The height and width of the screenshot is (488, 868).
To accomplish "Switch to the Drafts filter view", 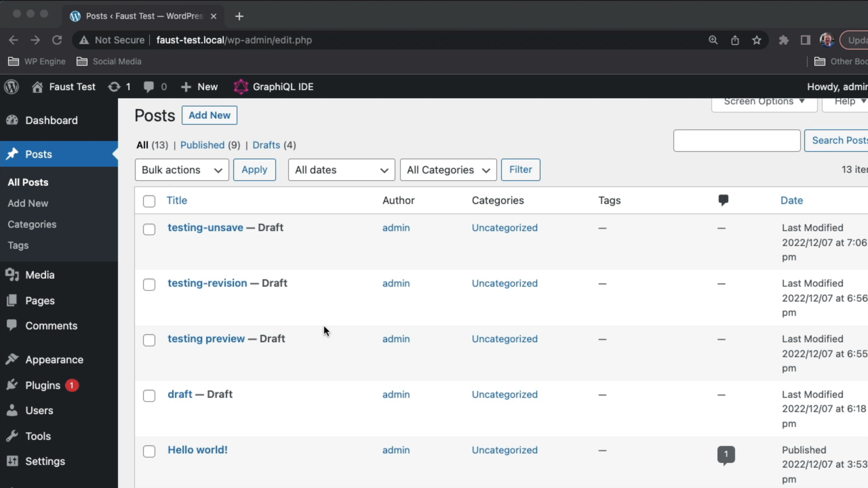I will click(x=266, y=145).
